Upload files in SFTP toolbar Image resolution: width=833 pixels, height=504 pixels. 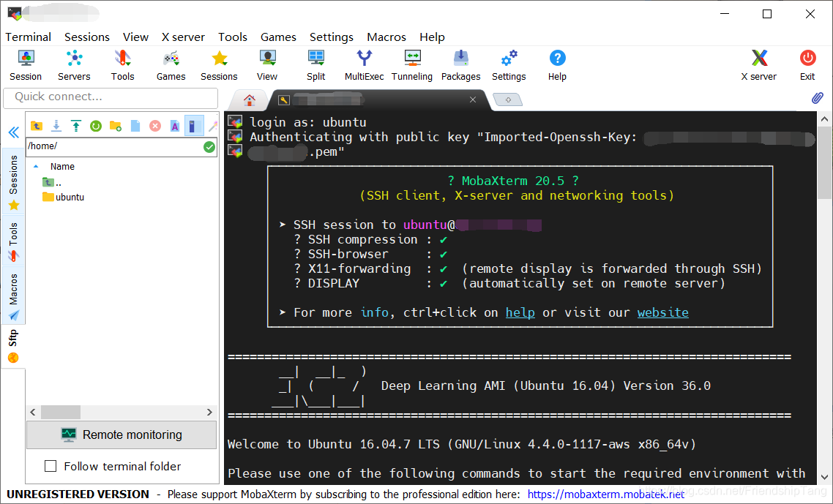(76, 126)
